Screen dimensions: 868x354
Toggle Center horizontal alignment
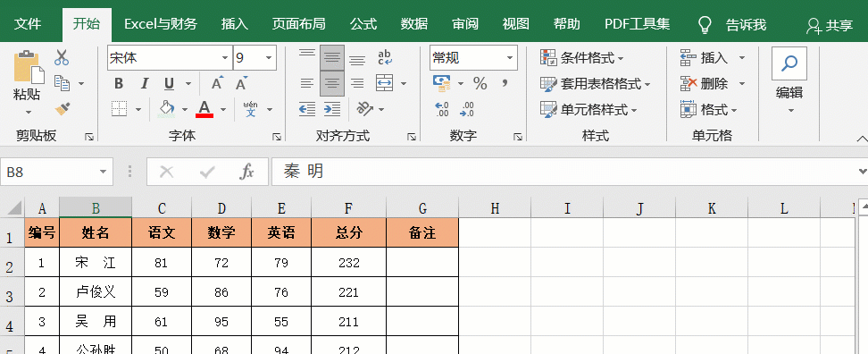(x=332, y=84)
